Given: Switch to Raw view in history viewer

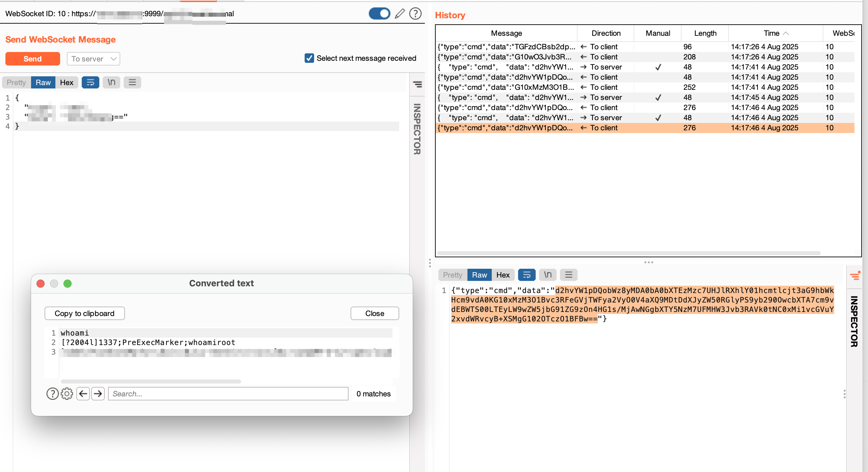Looking at the screenshot, I should click(x=480, y=275).
